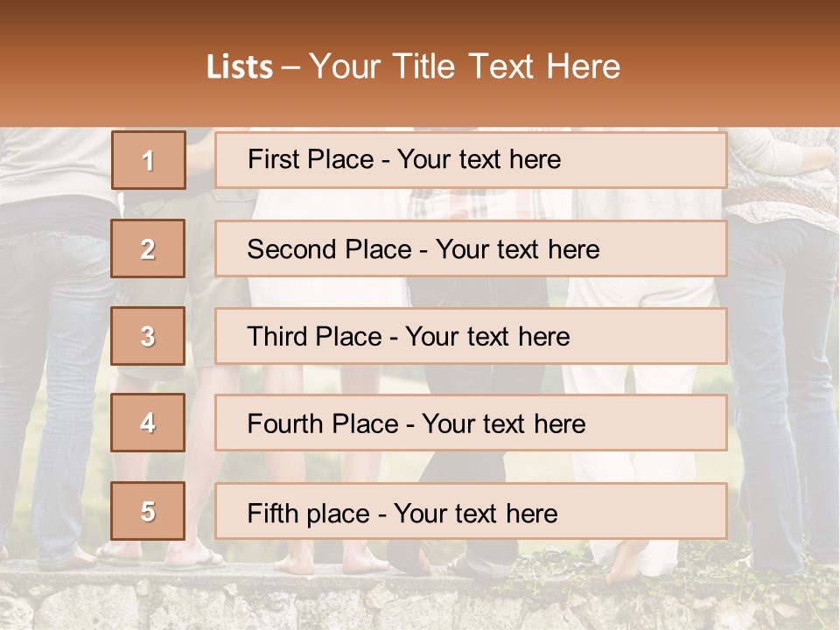Select the "Fifth place" text box
The height and width of the screenshot is (630, 840).
click(471, 511)
